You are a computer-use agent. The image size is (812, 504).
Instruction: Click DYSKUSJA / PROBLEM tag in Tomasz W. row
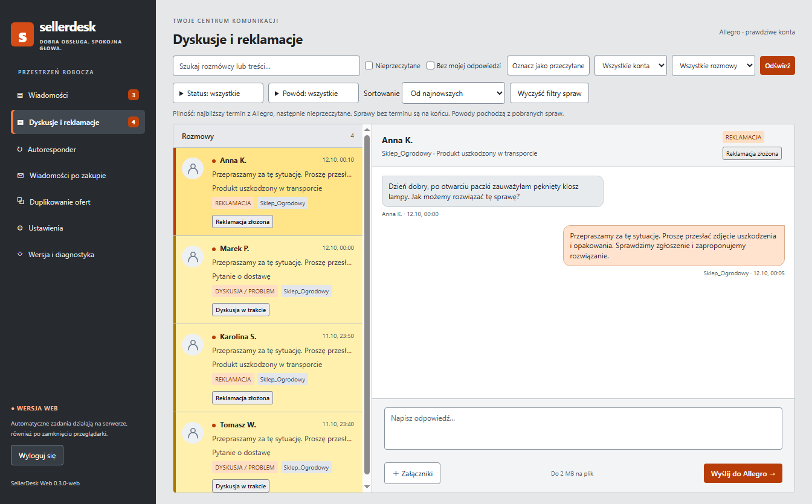pyautogui.click(x=245, y=467)
